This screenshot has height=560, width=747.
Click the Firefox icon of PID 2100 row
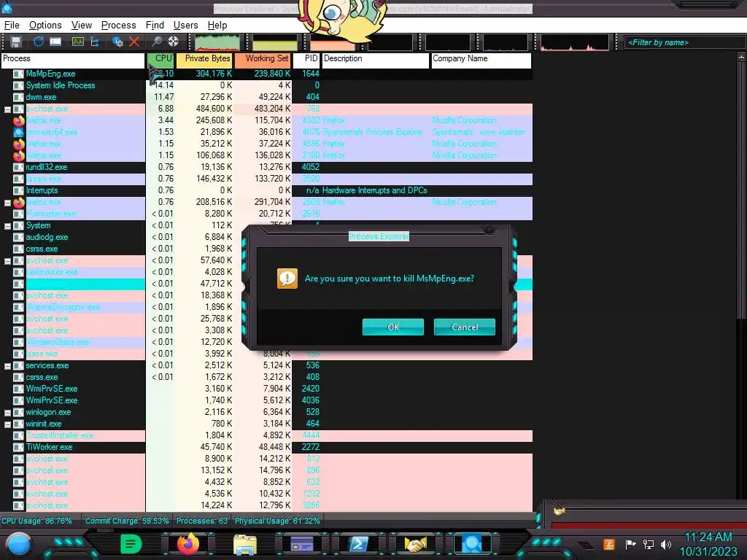[18, 156]
